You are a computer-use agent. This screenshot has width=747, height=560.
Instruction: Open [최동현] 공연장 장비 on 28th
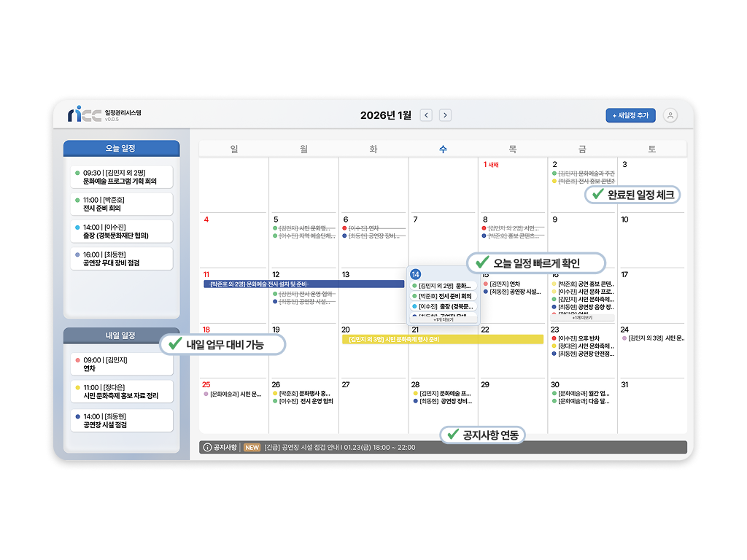(x=443, y=402)
